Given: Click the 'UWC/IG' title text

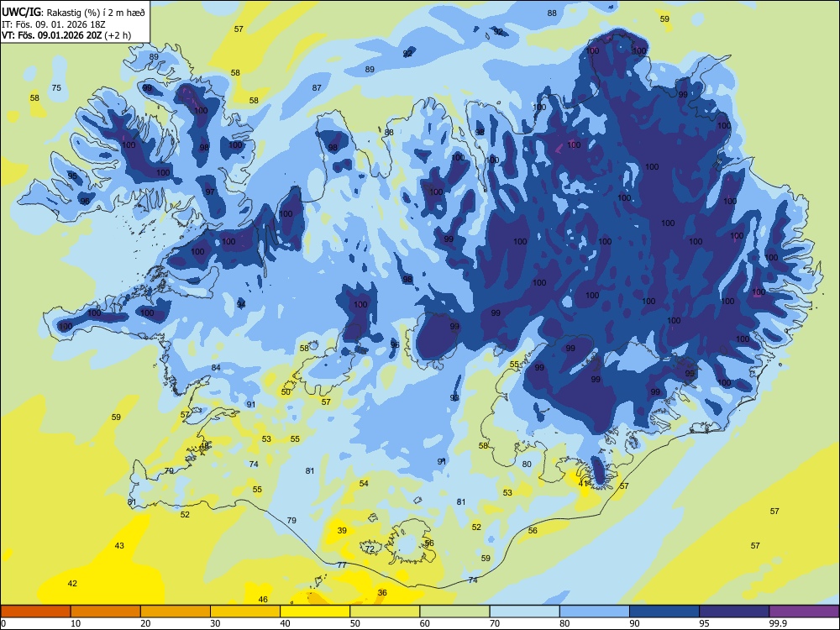Looking at the screenshot, I should 20,11.
